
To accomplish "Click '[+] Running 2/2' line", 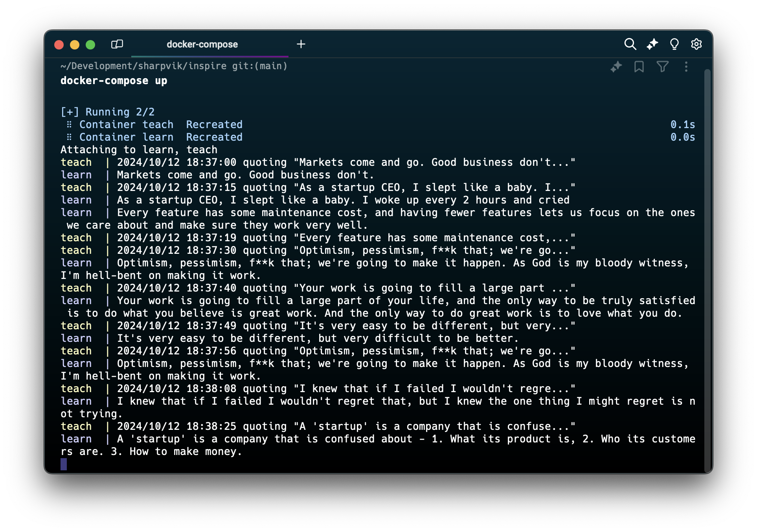I will pos(108,112).
